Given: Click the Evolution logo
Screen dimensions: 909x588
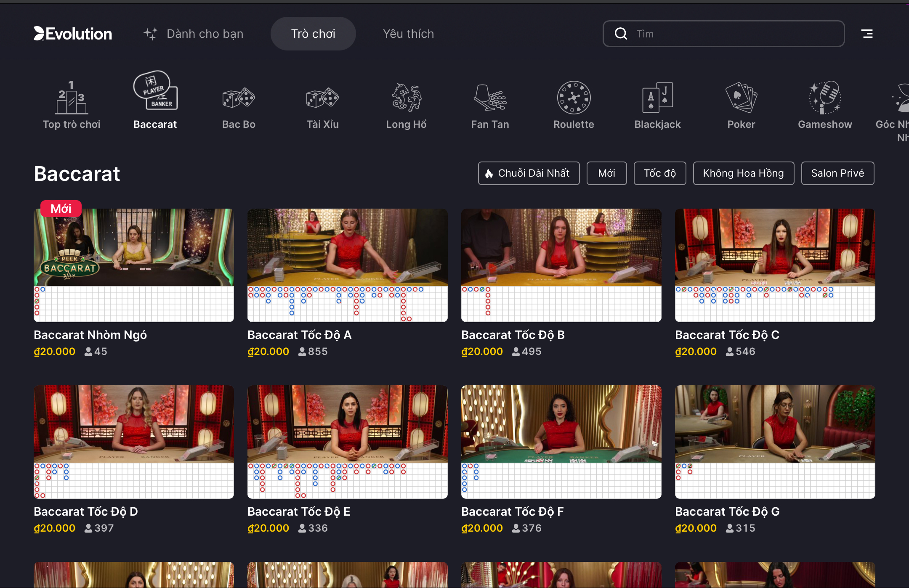Looking at the screenshot, I should [x=73, y=34].
